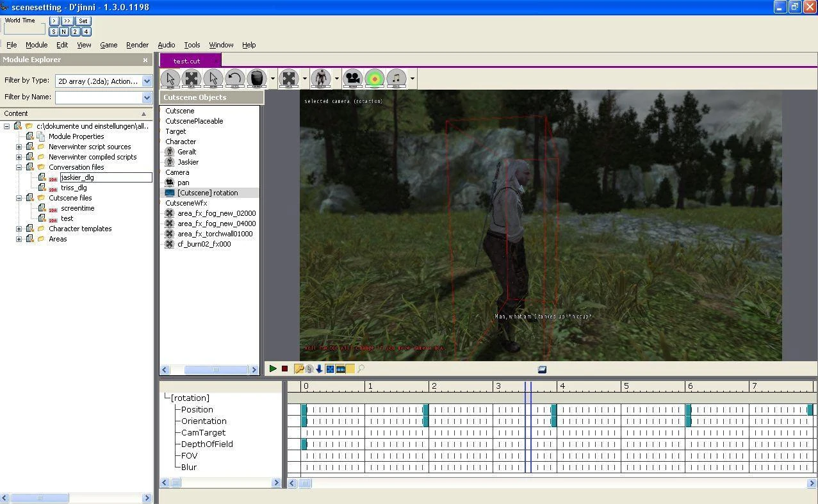Click the area_fx_fog_new_02000 effect icon

pos(170,213)
